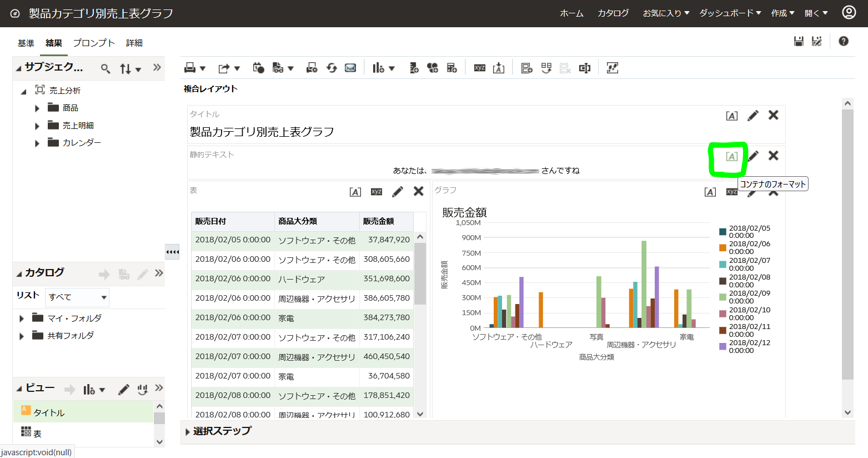Toggle the 基準 tab selection
The width and height of the screenshot is (868, 458).
(x=25, y=42)
